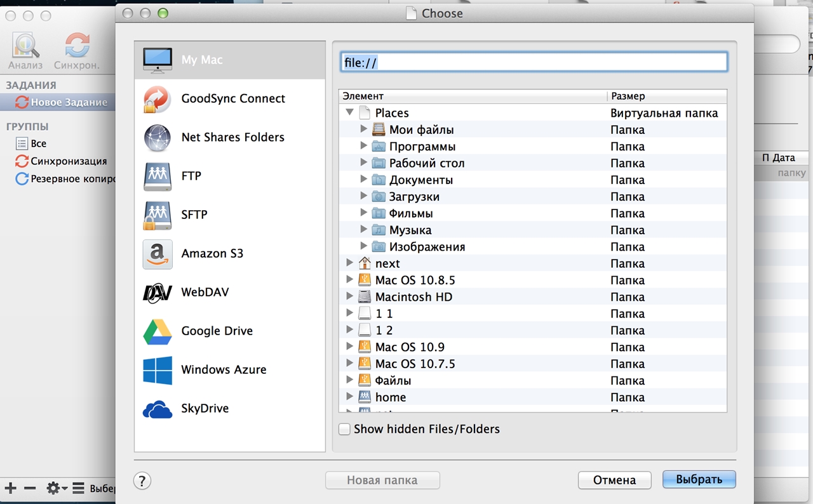813x504 pixels.
Task: Select the Windows Azure icon
Action: point(157,370)
